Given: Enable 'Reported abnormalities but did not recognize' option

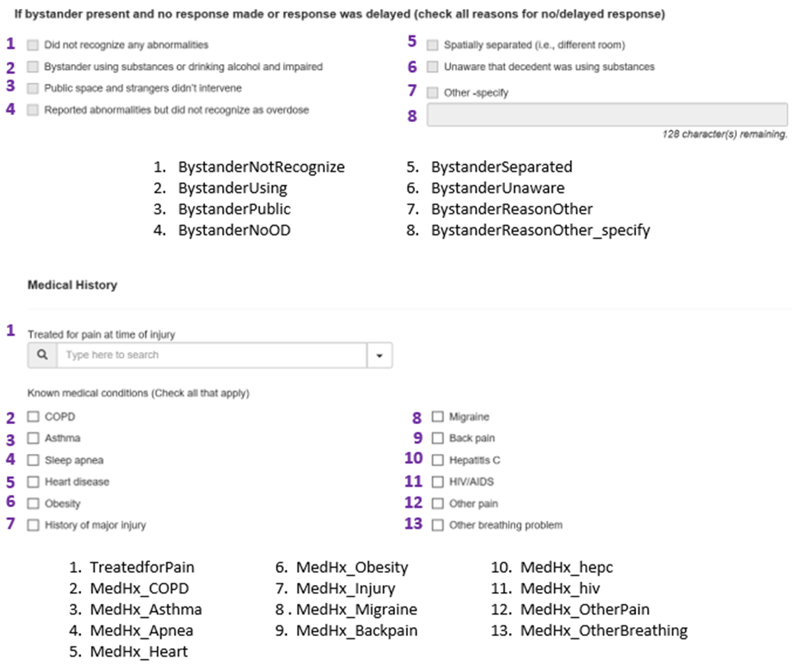Looking at the screenshot, I should point(32,110).
